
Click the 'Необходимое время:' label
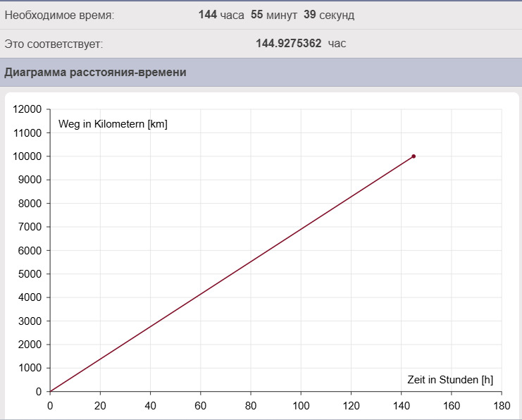59,15
